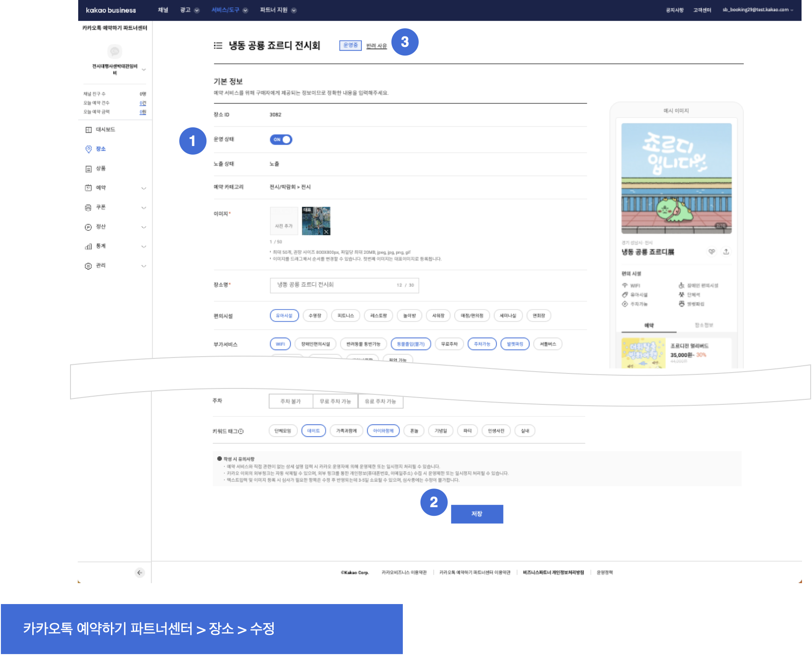This screenshot has height=655, width=812.
Task: Choose the 무료 주차 가능 parking option
Action: pyautogui.click(x=335, y=401)
